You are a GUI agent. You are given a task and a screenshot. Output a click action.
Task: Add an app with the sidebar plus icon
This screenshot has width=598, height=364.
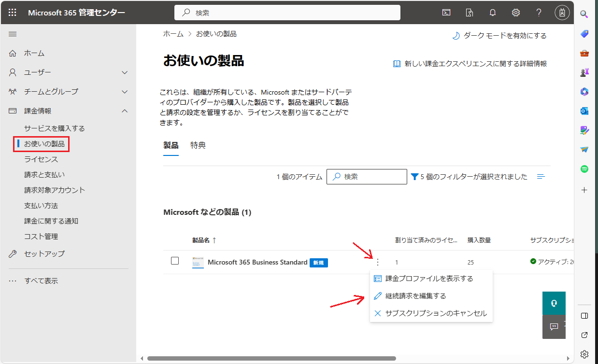pyautogui.click(x=584, y=190)
